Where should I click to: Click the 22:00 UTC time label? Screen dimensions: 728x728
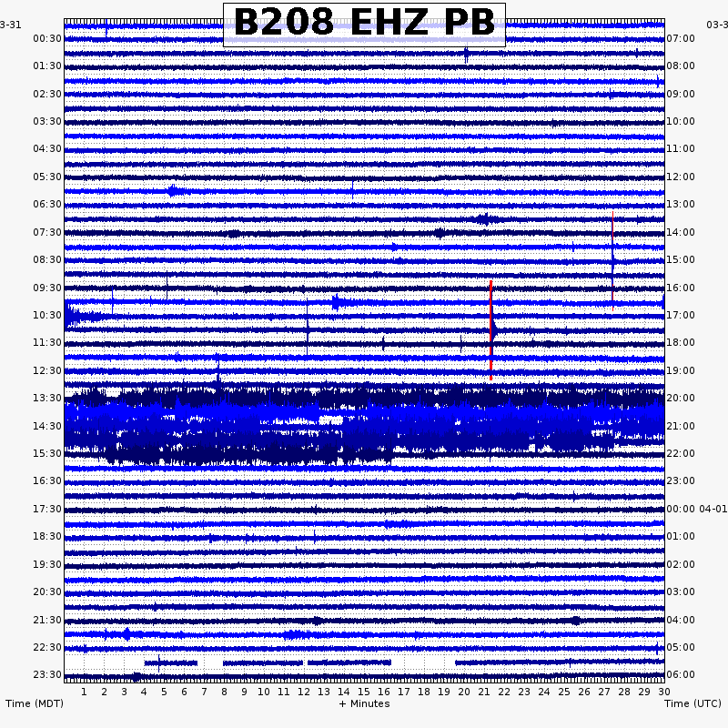(x=681, y=453)
